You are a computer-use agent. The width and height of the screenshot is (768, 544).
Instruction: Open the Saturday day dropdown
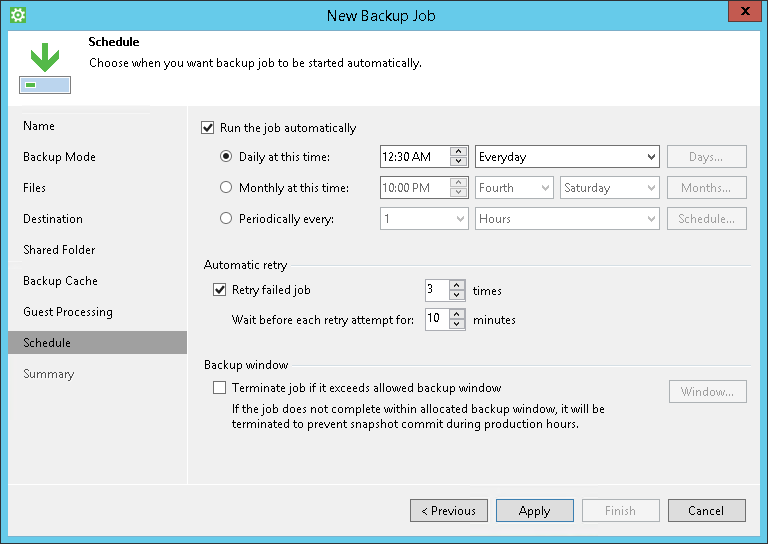pyautogui.click(x=610, y=188)
